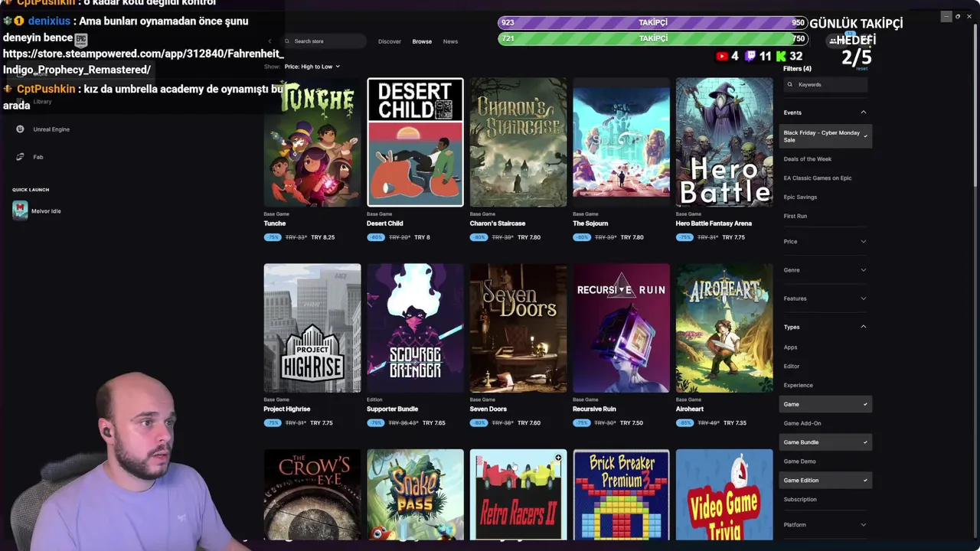
Task: Click the -75% discount badge under Tunche
Action: coord(273,237)
